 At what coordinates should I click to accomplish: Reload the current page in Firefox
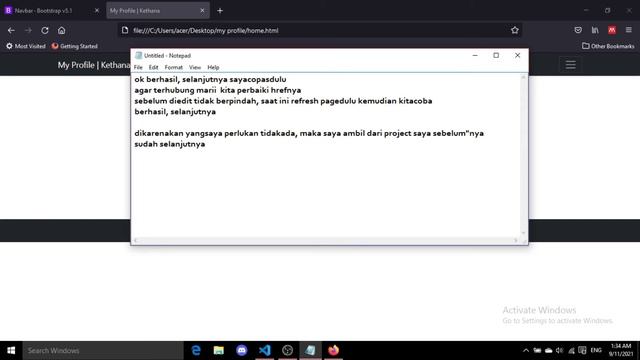tap(45, 30)
